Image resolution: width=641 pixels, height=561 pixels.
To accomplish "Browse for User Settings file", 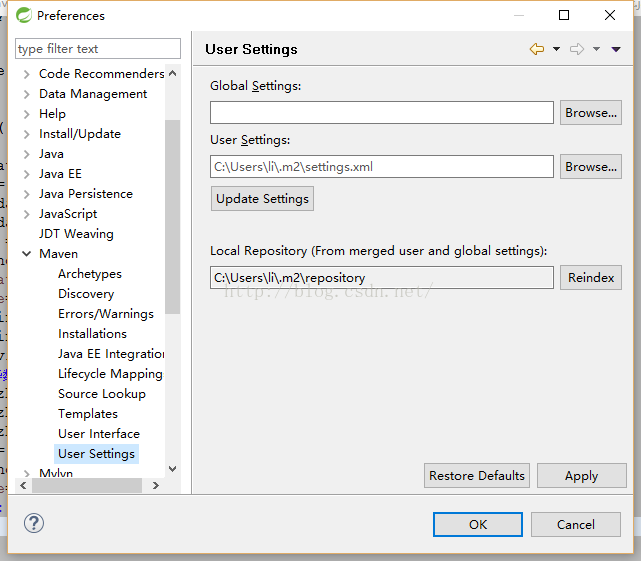I will coord(591,166).
